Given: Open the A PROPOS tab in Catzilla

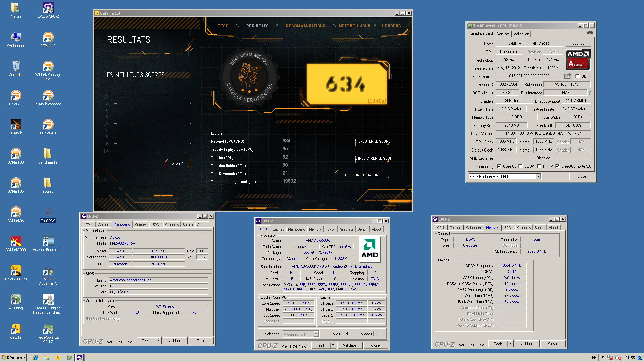Looking at the screenshot, I should point(391,26).
